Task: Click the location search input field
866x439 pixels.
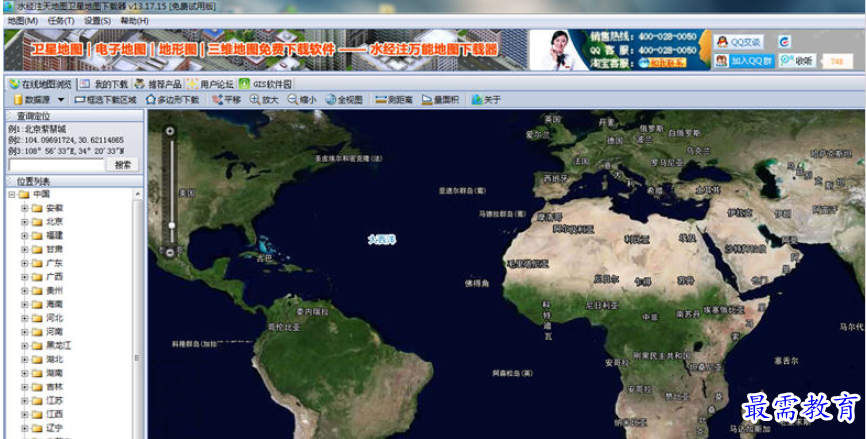Action: coord(56,165)
